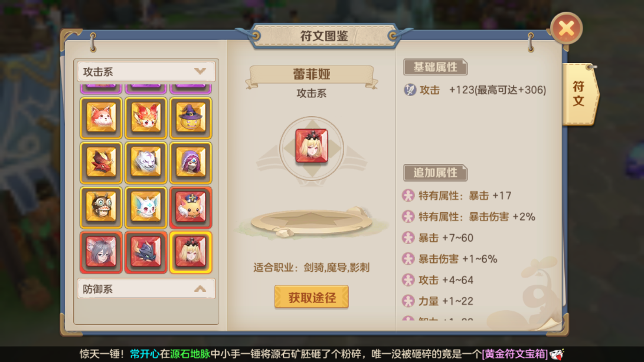
Task: Select the purple hooded woman rune
Action: tap(191, 163)
